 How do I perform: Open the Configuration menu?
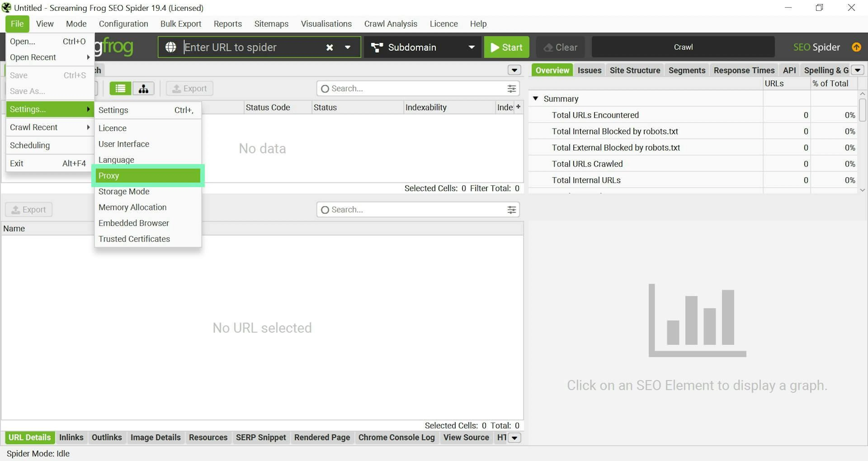coord(124,24)
